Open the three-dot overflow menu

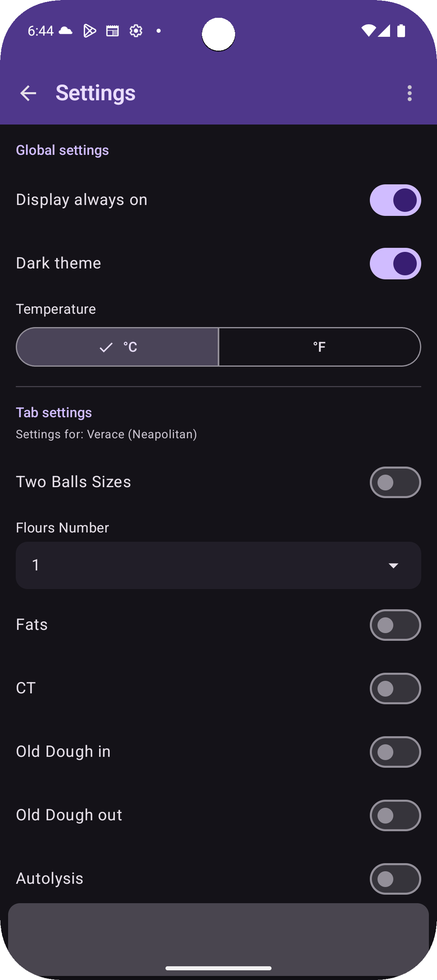click(x=409, y=93)
